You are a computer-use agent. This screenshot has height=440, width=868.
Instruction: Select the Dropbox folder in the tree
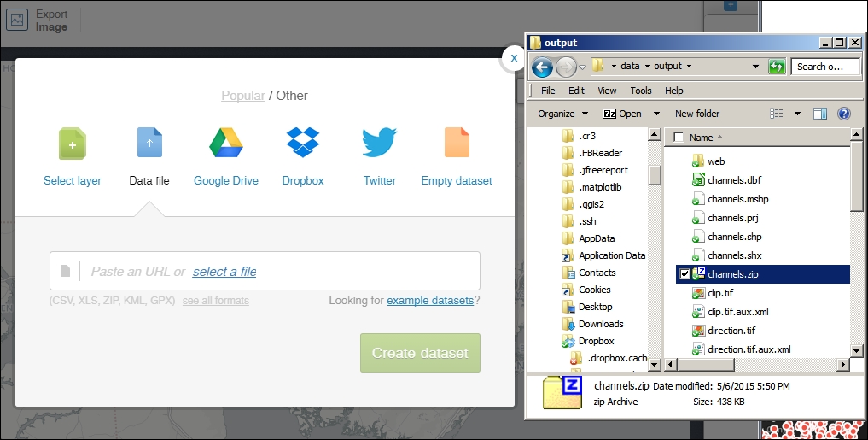588,342
